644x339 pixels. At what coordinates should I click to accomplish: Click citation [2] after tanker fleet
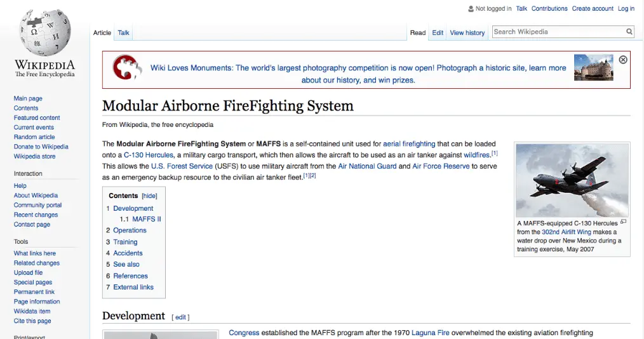(x=313, y=176)
